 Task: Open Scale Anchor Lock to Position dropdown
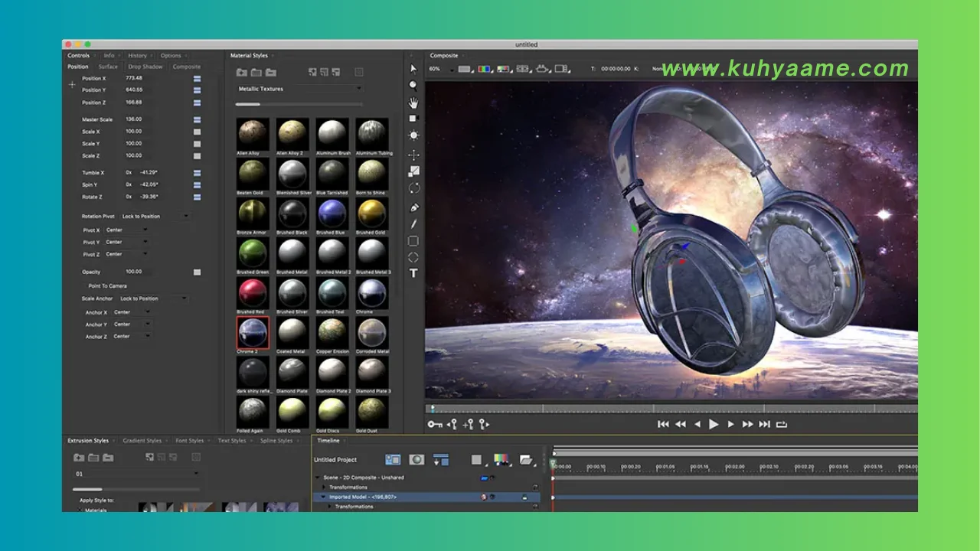[153, 298]
